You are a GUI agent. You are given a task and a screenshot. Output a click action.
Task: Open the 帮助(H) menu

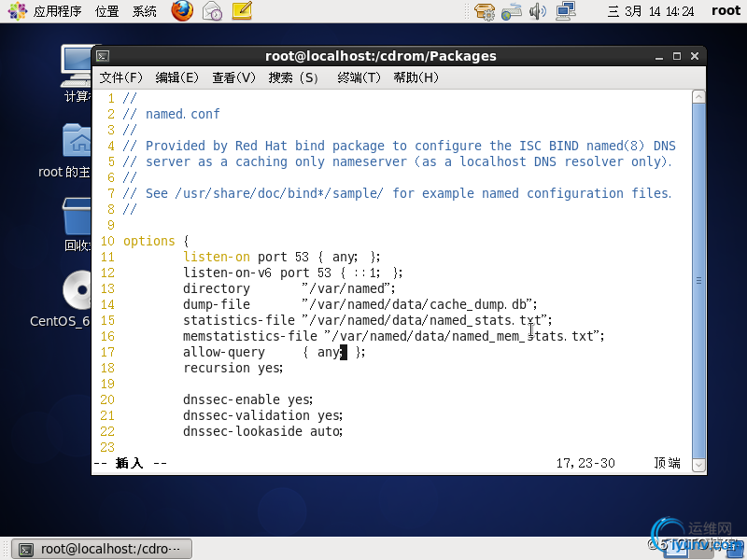click(x=416, y=77)
